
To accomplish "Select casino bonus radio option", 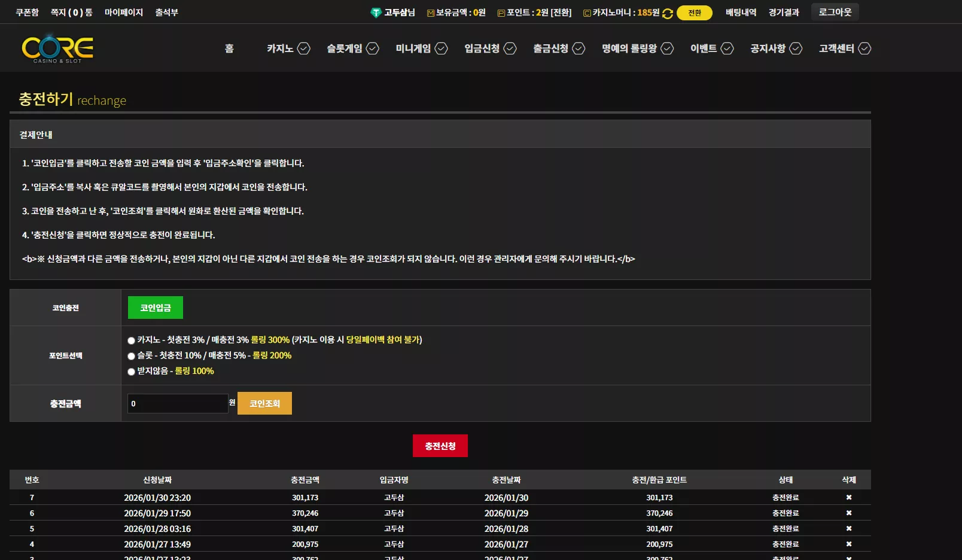I will 131,340.
